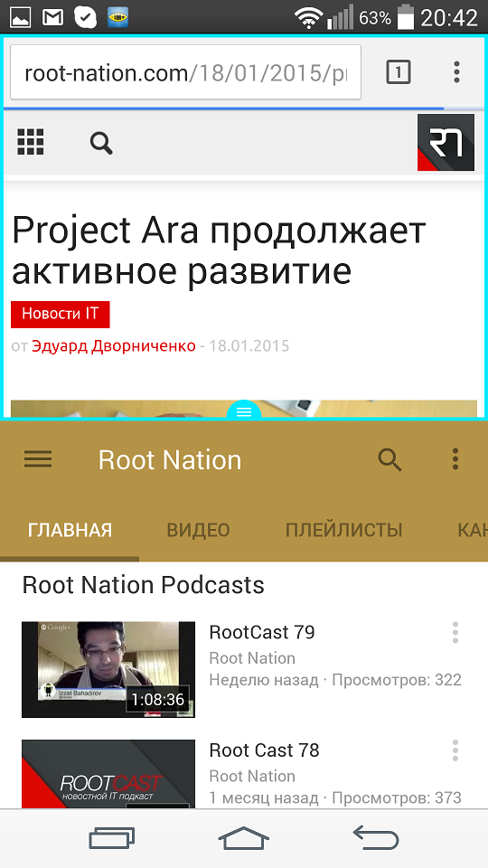Image resolution: width=488 pixels, height=868 pixels.
Task: Tap the Android home button
Action: [x=244, y=838]
